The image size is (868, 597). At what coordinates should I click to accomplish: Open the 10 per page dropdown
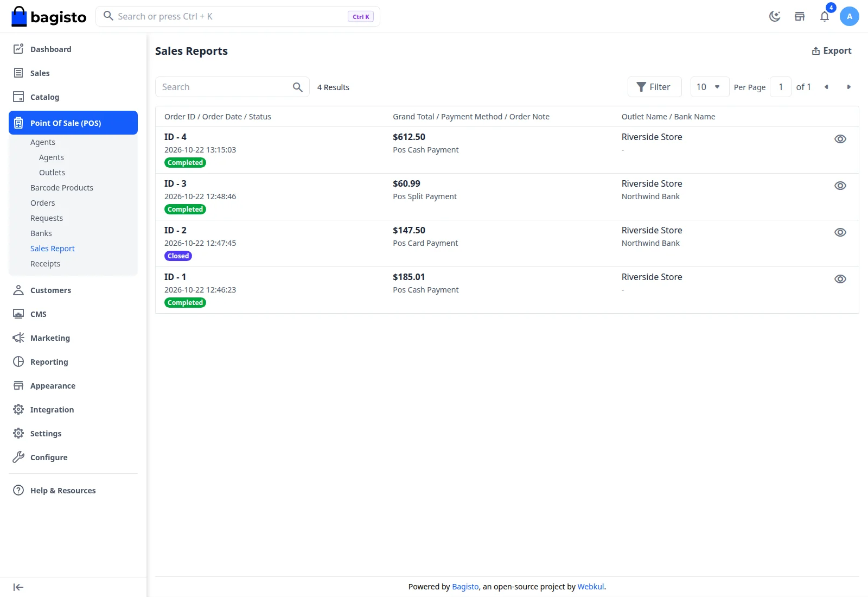point(710,87)
